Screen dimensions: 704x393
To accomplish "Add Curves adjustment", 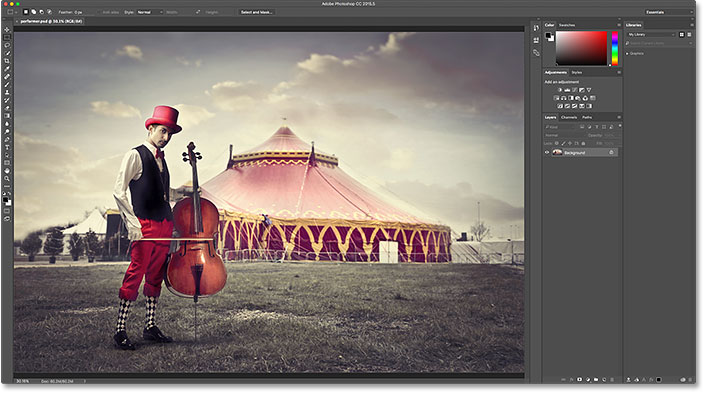I will pyautogui.click(x=574, y=90).
